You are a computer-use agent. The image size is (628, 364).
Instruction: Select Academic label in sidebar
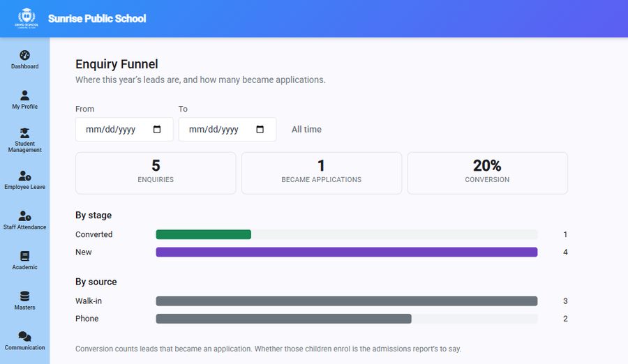tap(25, 267)
